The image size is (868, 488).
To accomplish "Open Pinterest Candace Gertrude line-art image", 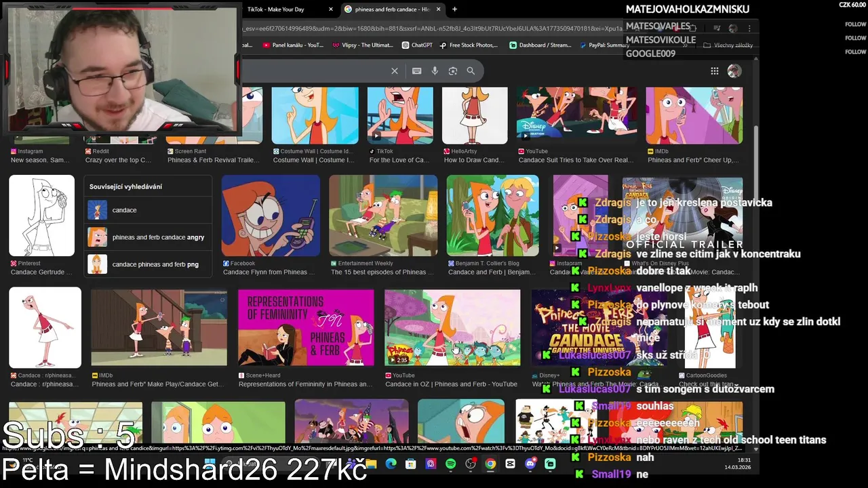I will [x=42, y=216].
